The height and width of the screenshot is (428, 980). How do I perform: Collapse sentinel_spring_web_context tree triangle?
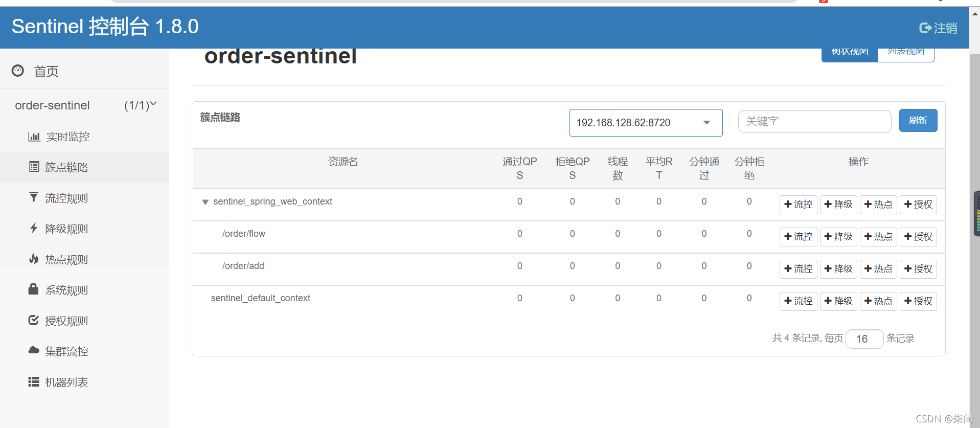tap(205, 202)
